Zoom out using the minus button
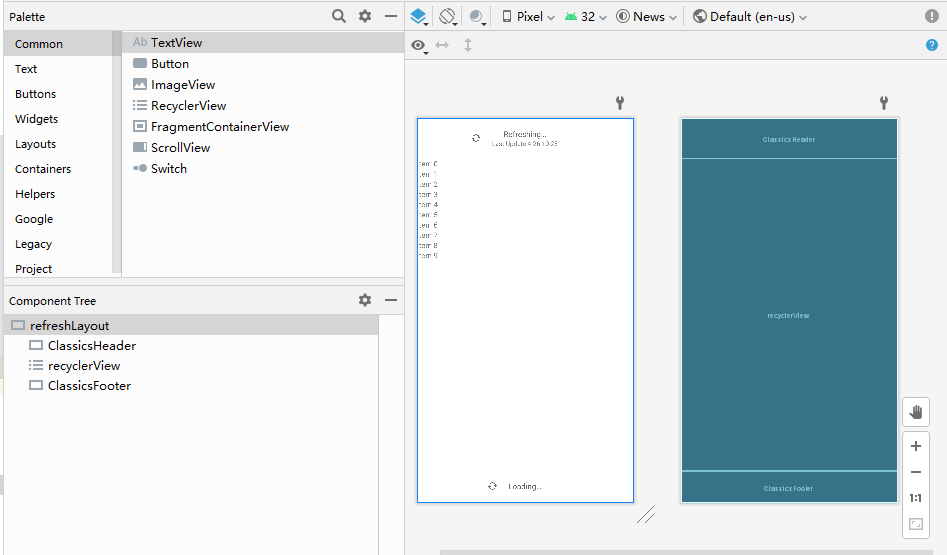The image size is (947, 555). [x=915, y=472]
